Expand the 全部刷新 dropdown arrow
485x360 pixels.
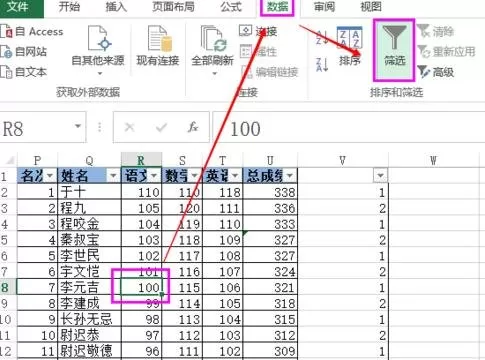214,73
